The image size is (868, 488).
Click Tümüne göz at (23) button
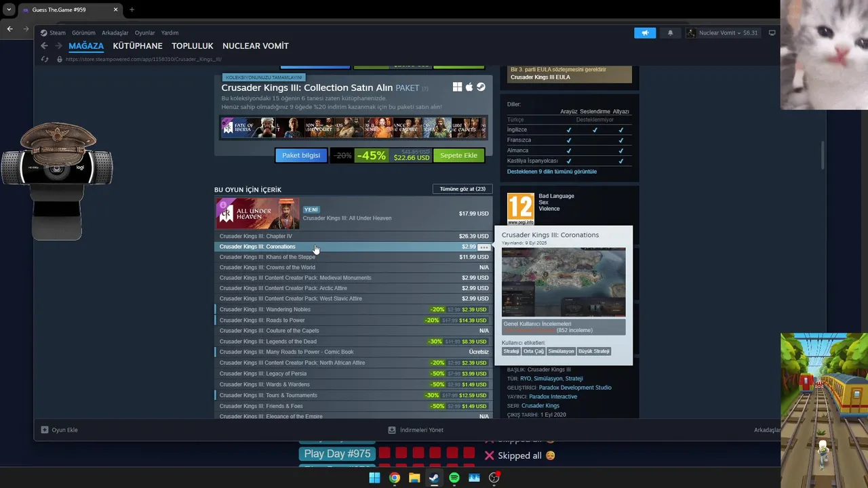coord(462,189)
